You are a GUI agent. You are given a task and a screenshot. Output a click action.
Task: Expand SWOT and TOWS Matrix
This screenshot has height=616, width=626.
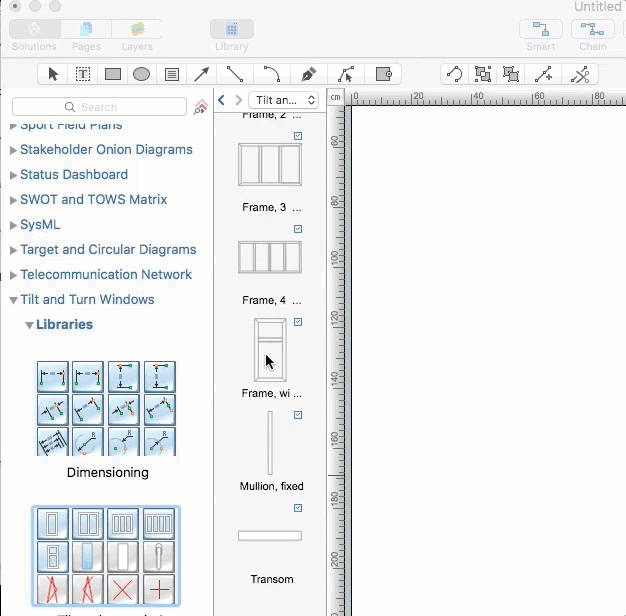tap(13, 200)
